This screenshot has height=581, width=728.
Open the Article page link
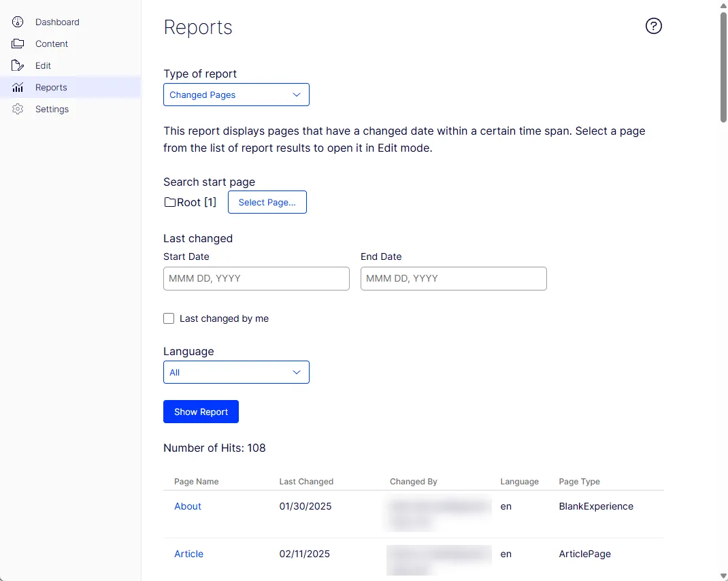(188, 554)
